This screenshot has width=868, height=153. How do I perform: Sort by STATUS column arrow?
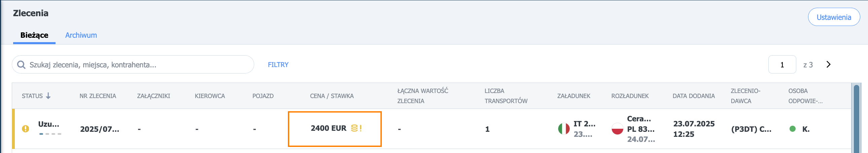click(x=48, y=96)
